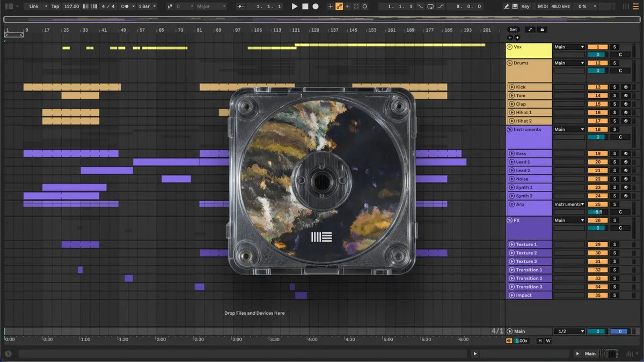This screenshot has height=362, width=644.
Task: Click the 127.00 tempo field
Action: (x=71, y=6)
